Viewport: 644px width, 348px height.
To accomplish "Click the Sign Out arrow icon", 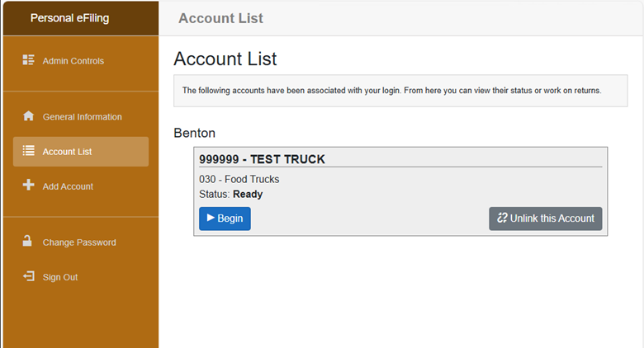I will [28, 276].
